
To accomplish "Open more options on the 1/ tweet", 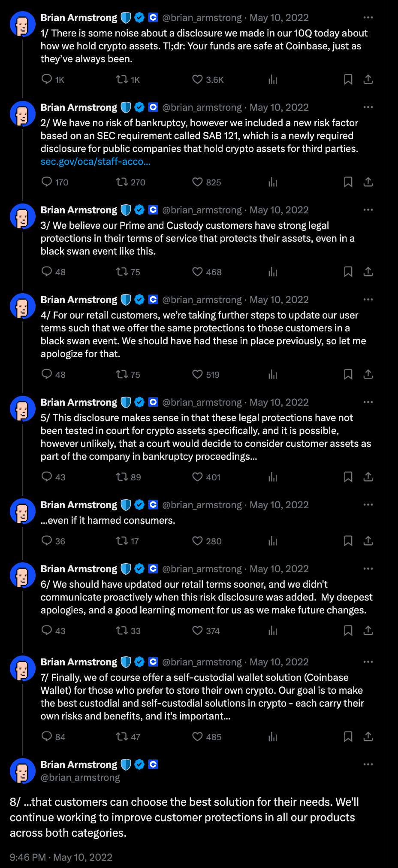I will (x=368, y=18).
